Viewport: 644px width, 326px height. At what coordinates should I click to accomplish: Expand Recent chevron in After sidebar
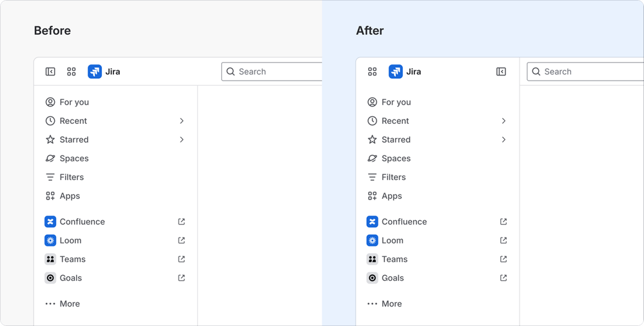[x=503, y=121]
